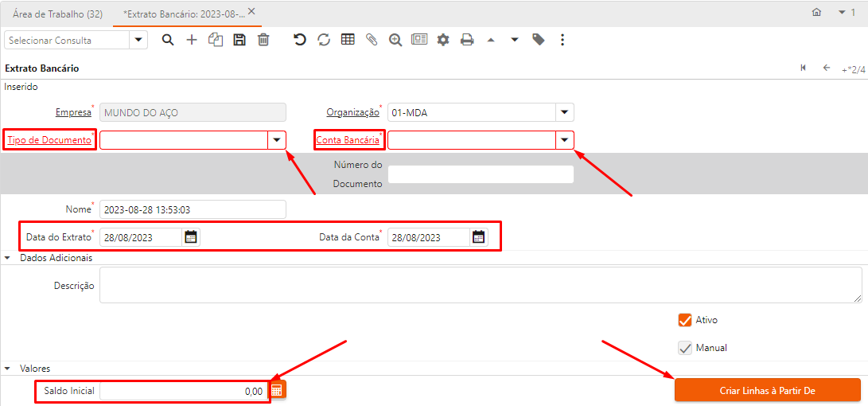Add a new record with plus icon
The width and height of the screenshot is (868, 406).
[x=192, y=40]
